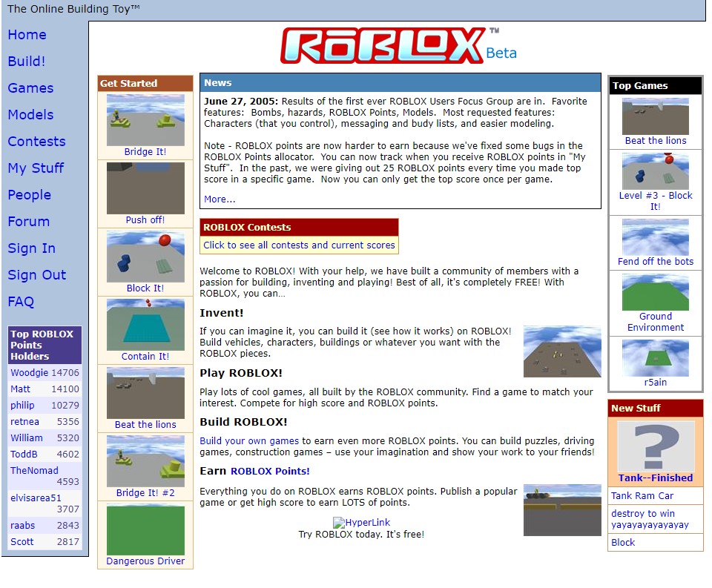
Task: Open the Home page link
Action: [27, 35]
